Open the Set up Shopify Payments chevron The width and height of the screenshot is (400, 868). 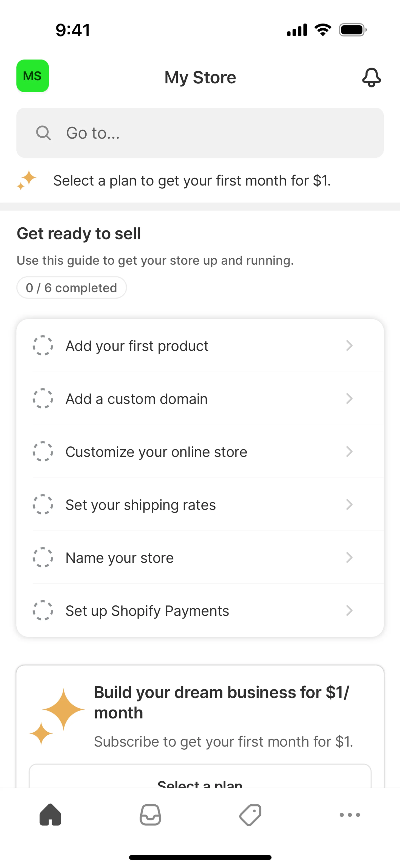tap(349, 610)
